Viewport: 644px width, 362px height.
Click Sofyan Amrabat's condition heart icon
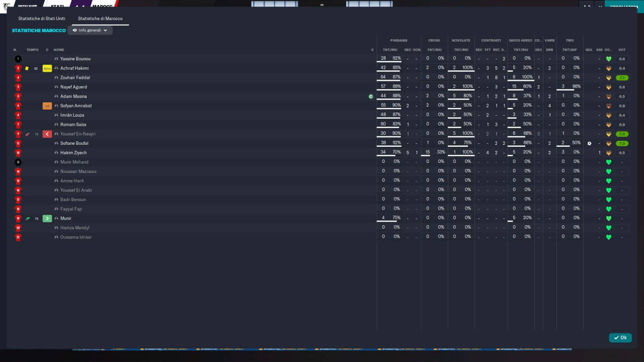point(608,106)
